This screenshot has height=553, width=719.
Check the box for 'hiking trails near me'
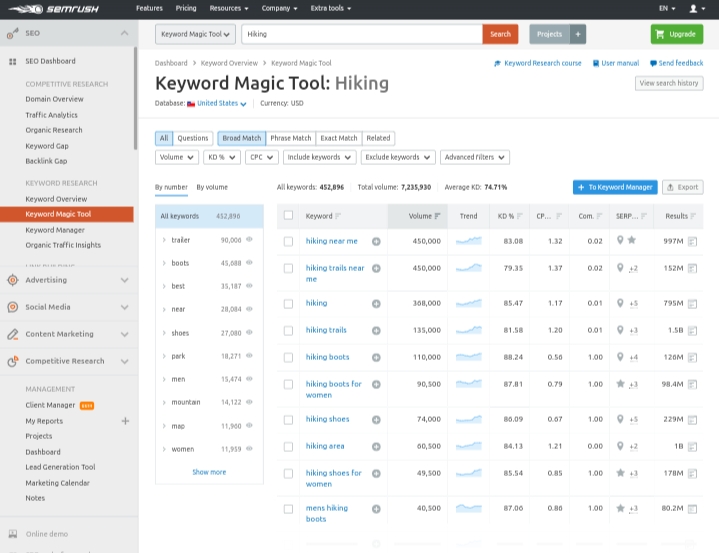click(288, 268)
